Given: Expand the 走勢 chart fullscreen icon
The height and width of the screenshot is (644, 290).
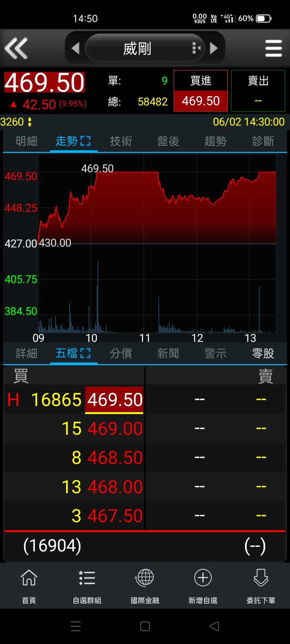Looking at the screenshot, I should coord(86,141).
